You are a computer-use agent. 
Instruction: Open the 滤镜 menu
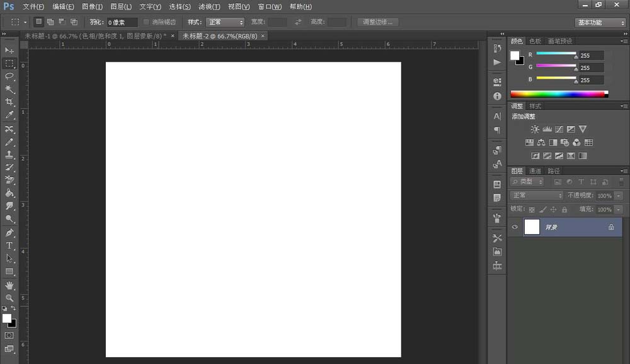pos(209,6)
